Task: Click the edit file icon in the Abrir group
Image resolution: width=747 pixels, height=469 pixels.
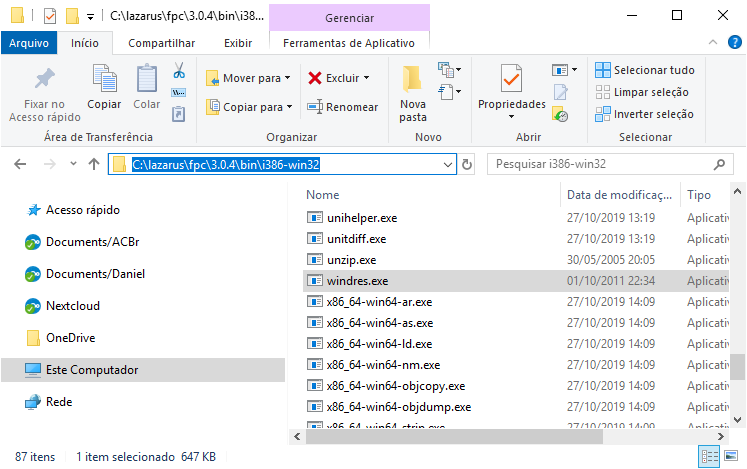Action: point(561,92)
